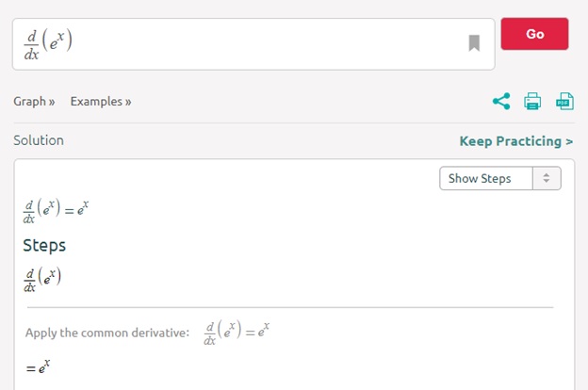Follow the Keep Practicing > link
The image size is (588, 390).
tap(515, 141)
